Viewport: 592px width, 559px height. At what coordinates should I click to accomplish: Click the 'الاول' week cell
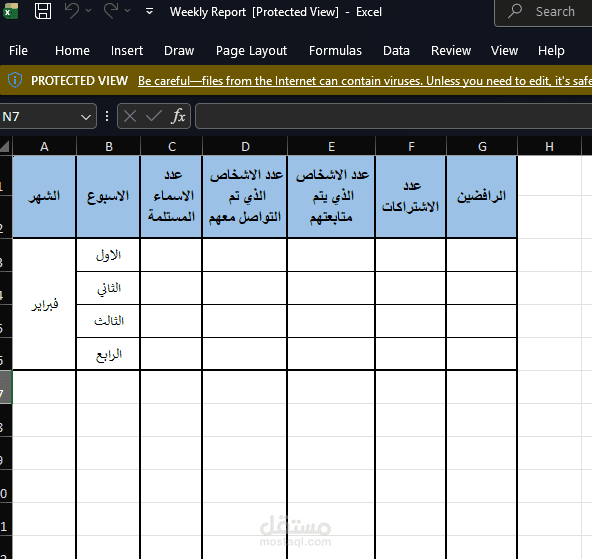108,255
